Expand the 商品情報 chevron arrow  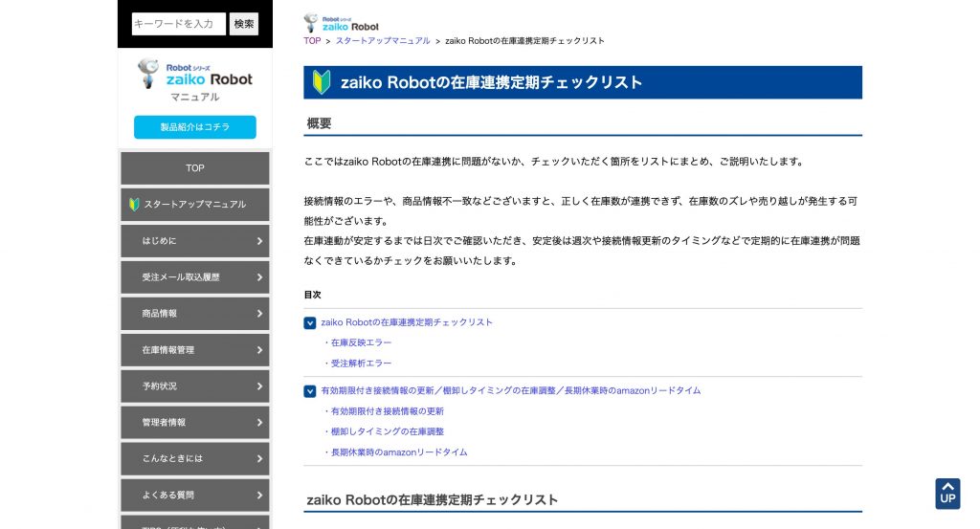click(x=259, y=314)
